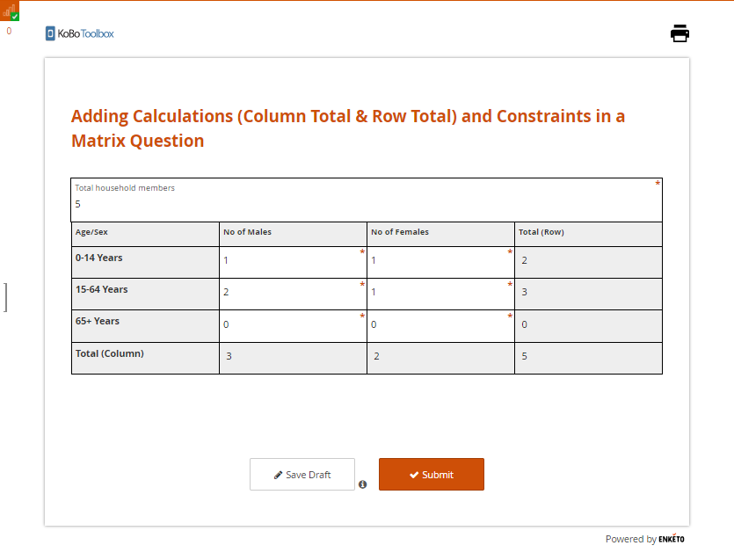734x560 pixels.
Task: Select the 15-64 Years males input
Action: (292, 293)
